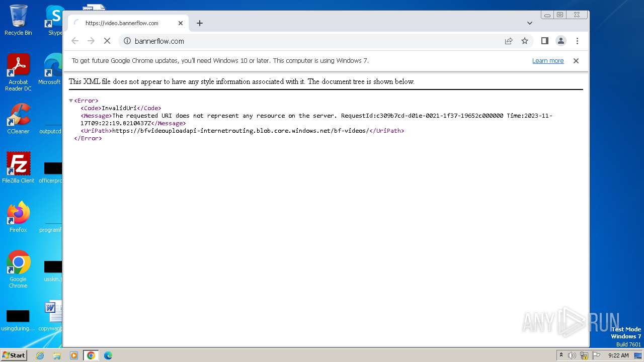644x362 pixels.
Task: Close the video.bannerflow.com tab
Action: [x=181, y=23]
